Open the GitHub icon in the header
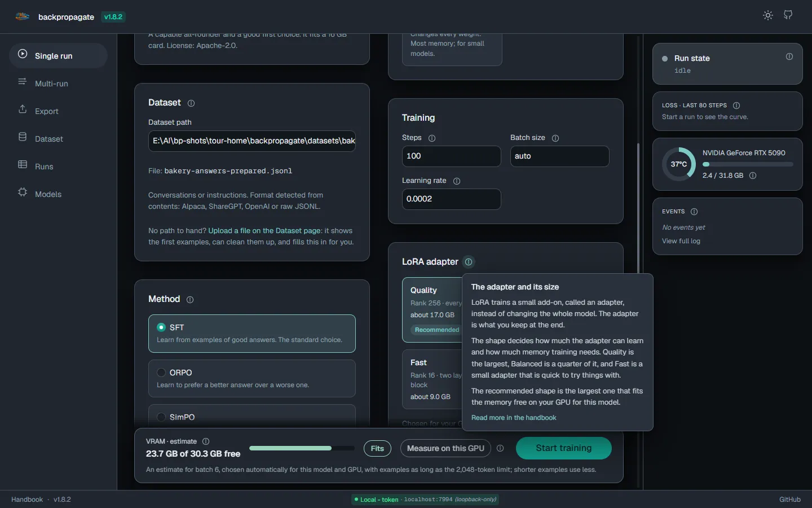Screen dimensions: 812x508 (x=788, y=15)
